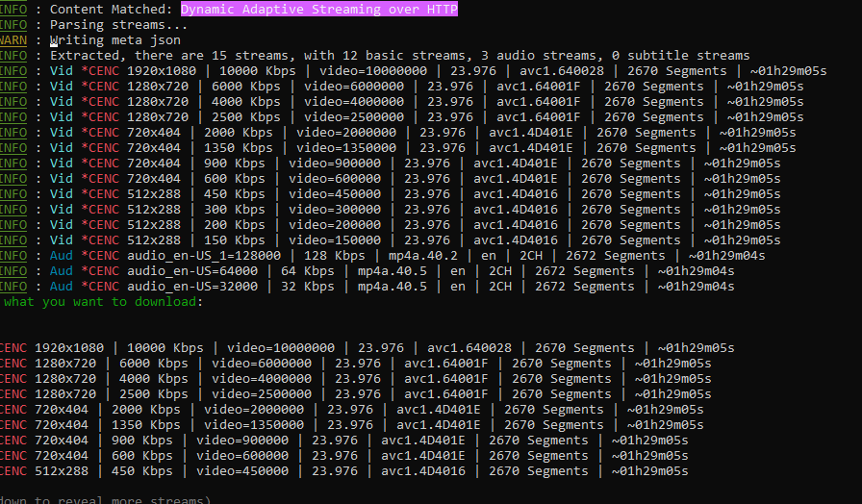Select the 1280x720 4000 Kbps option in the download list
Viewport: 862px width, 504px height.
[356, 379]
